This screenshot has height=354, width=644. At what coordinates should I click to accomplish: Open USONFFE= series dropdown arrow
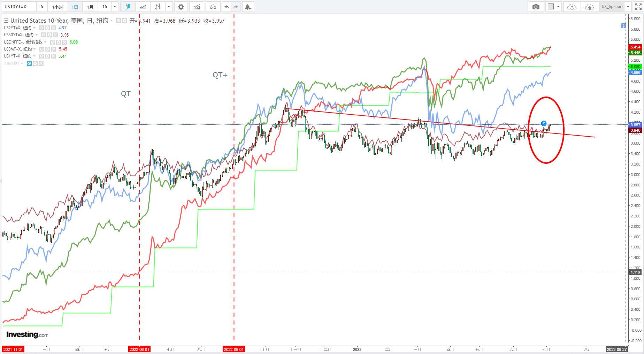pos(45,42)
